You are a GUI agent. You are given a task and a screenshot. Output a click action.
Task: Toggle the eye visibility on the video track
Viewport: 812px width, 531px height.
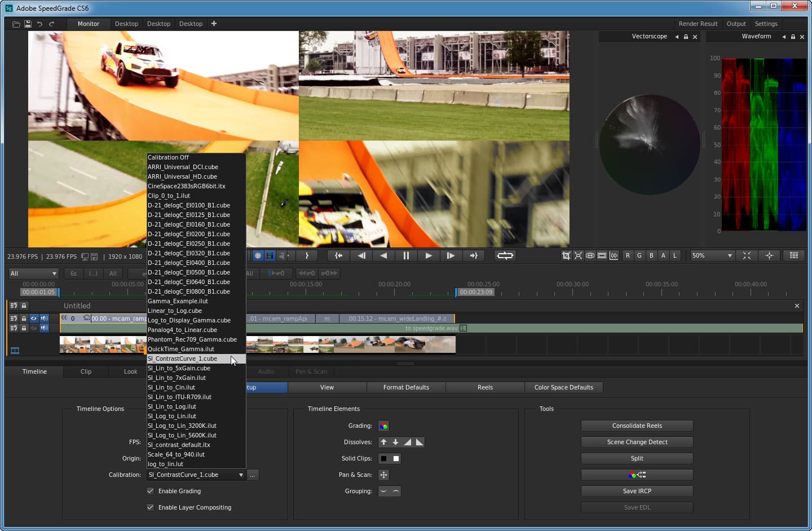[34, 318]
